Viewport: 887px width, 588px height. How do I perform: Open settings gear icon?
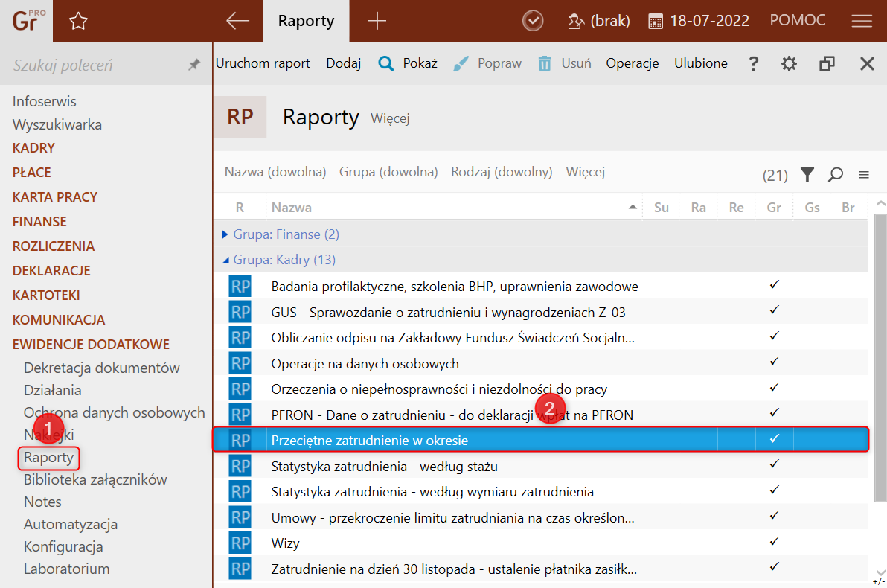click(x=789, y=63)
